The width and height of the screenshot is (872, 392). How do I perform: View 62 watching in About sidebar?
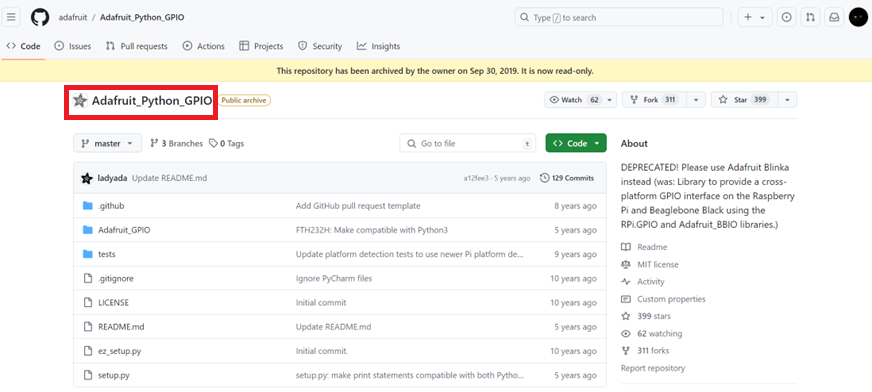tap(652, 334)
